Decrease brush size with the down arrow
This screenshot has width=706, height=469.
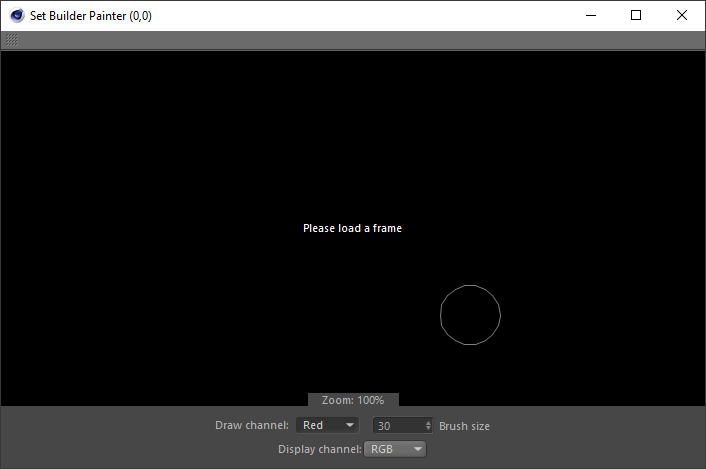click(428, 429)
